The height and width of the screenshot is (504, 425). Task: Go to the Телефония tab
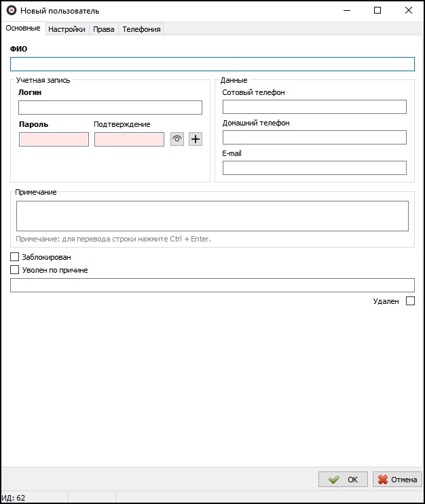coord(141,29)
